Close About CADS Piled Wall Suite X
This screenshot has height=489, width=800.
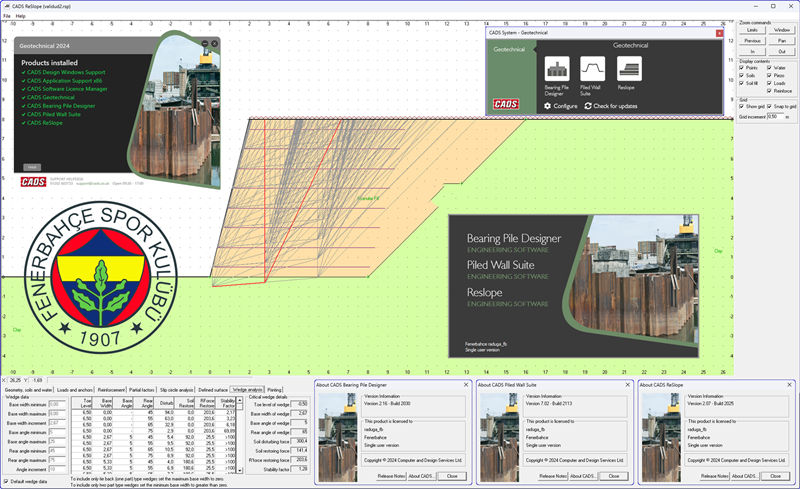point(628,384)
